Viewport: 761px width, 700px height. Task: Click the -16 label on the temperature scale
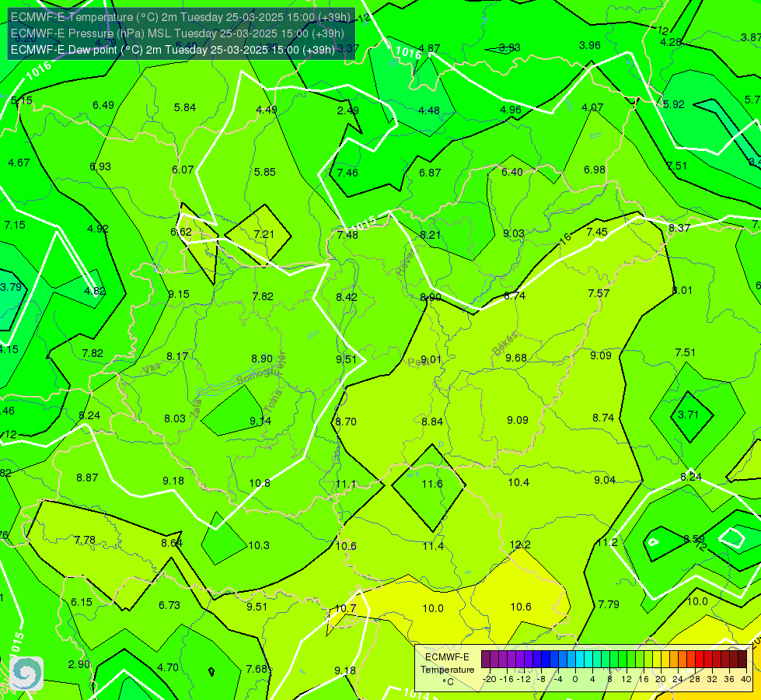point(508,679)
